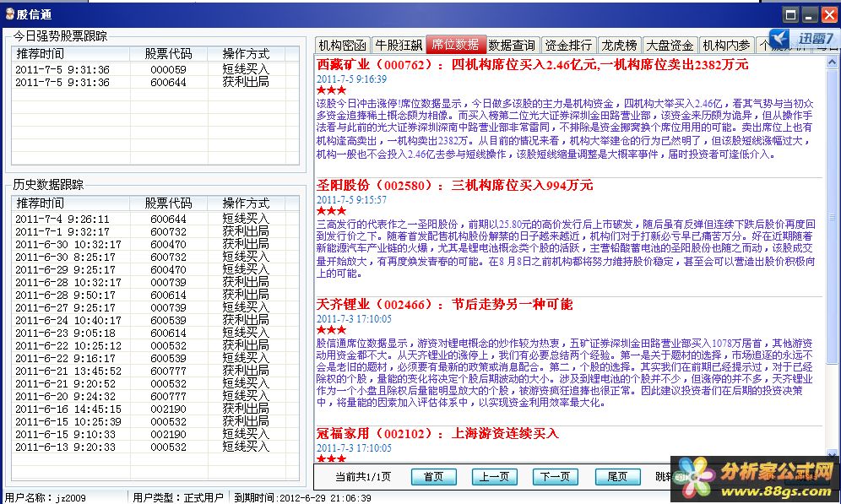Screen dimensions: 841x504
Task: Click 用户类型：正式用户 in status bar
Action: pyautogui.click(x=177, y=497)
